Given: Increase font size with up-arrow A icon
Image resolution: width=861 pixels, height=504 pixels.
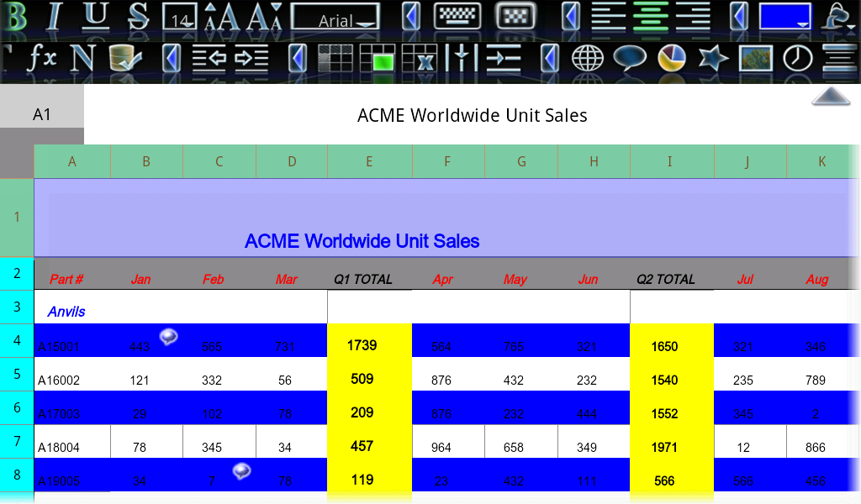Looking at the screenshot, I should click(x=222, y=17).
